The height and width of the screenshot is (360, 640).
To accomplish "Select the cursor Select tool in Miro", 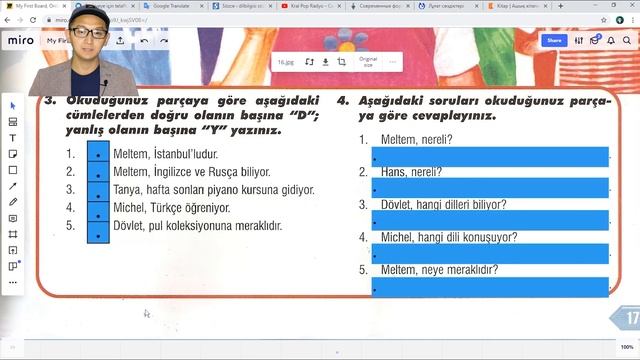I will (x=13, y=106).
